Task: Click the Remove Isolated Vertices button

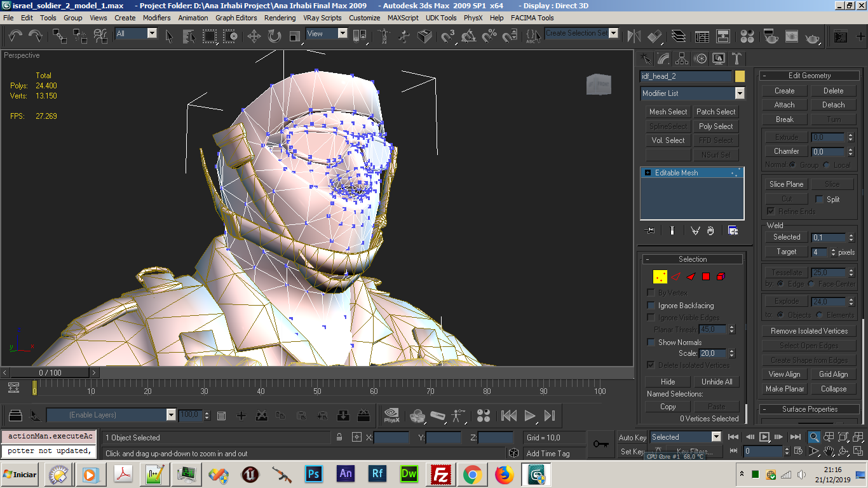Action: [x=809, y=331]
